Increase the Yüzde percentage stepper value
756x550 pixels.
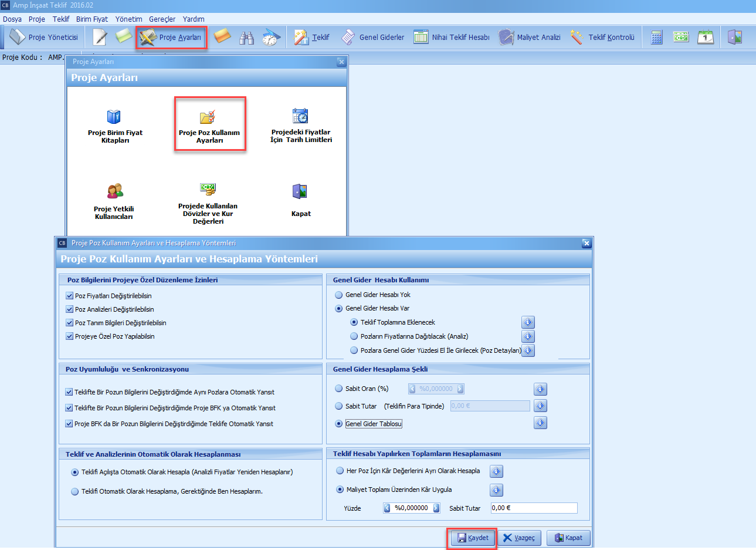[x=436, y=508]
